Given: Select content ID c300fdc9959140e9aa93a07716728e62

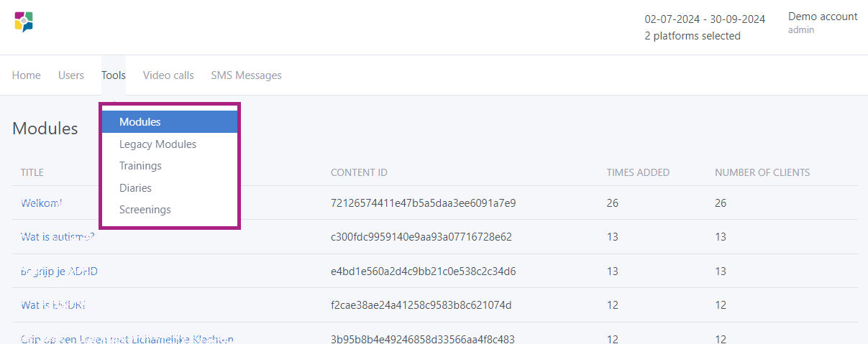Looking at the screenshot, I should [x=421, y=237].
